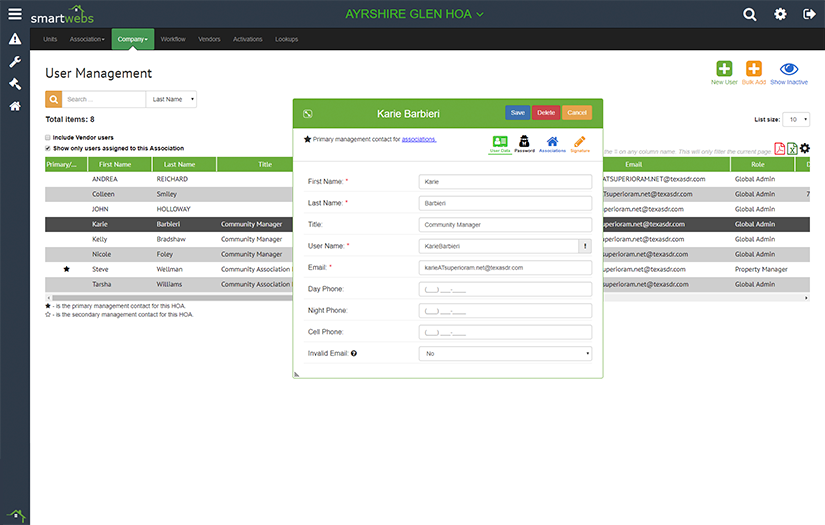Open the Invalid Email dropdown
Image resolution: width=825 pixels, height=525 pixels.
[x=505, y=354]
